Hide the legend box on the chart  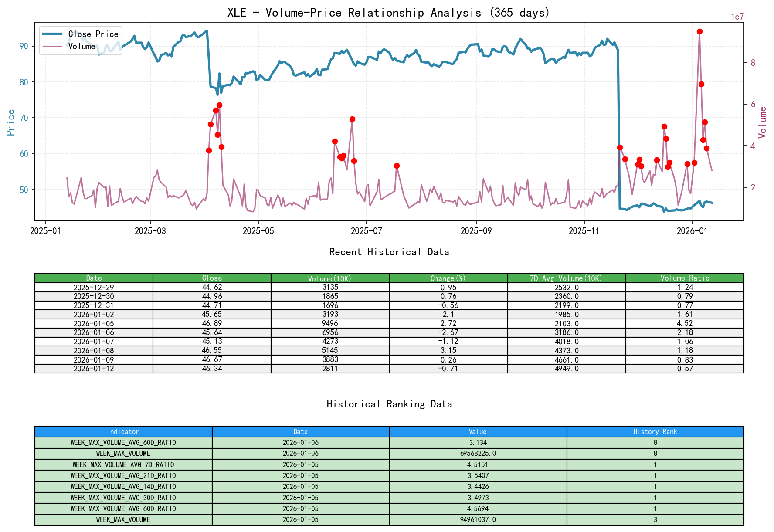click(80, 40)
